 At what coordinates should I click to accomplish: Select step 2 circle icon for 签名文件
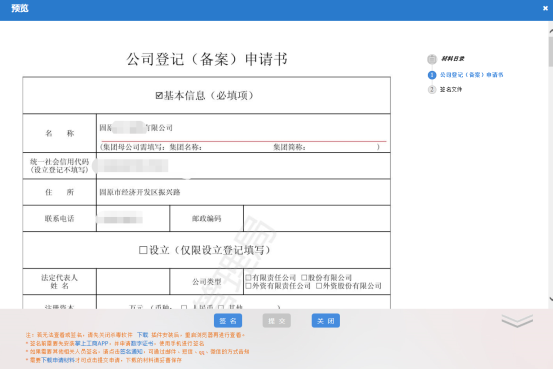tap(432, 89)
